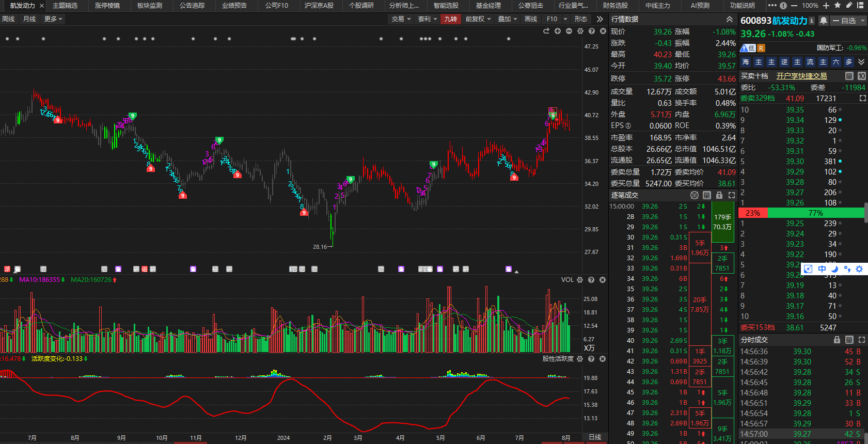This screenshot has width=868, height=444.
Task: Click the floating toolbar moon icon
Action: click(x=834, y=269)
